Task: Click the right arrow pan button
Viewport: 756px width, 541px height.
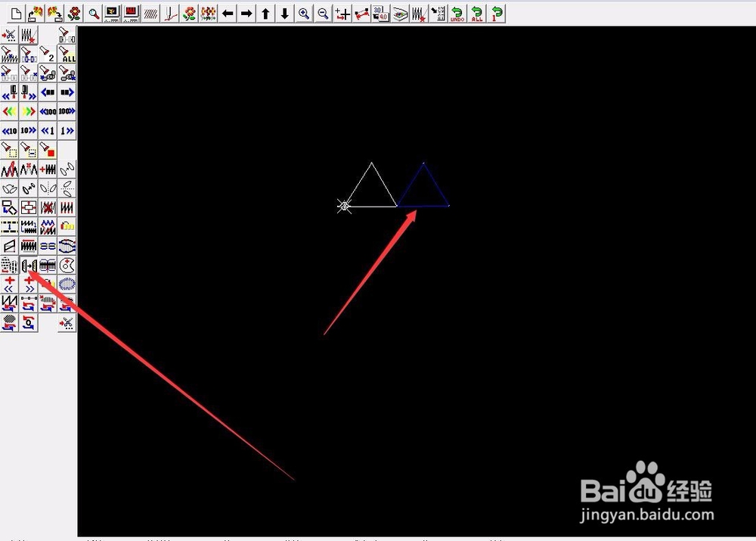Action: click(x=246, y=14)
